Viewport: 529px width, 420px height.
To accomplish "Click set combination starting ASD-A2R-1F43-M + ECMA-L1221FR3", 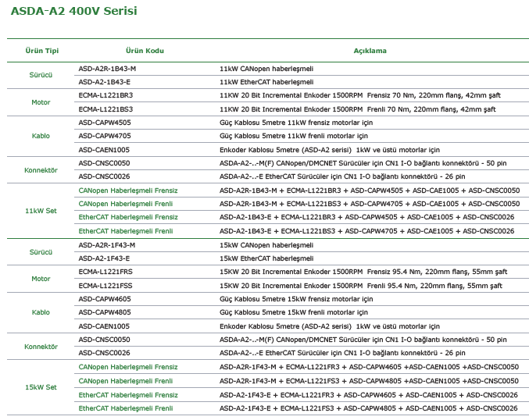I will pos(369,367).
